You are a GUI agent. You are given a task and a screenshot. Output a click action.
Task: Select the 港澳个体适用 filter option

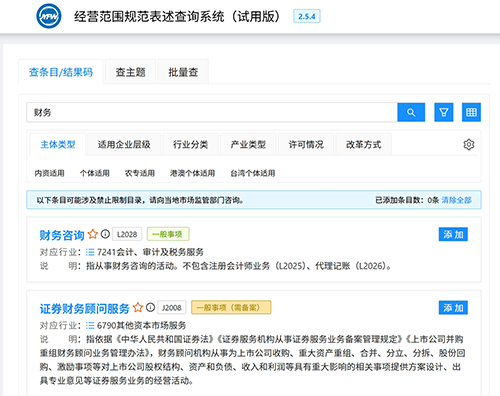[192, 173]
